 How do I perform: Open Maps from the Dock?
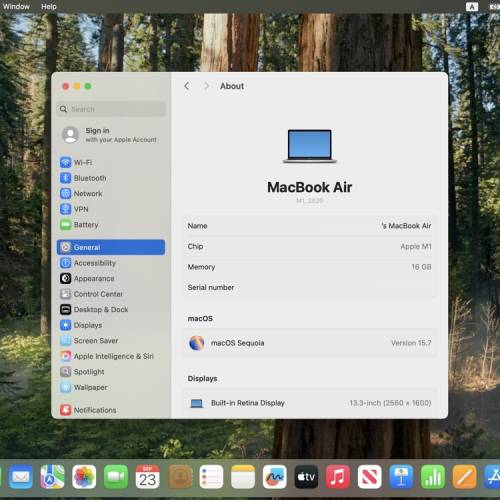[52, 477]
